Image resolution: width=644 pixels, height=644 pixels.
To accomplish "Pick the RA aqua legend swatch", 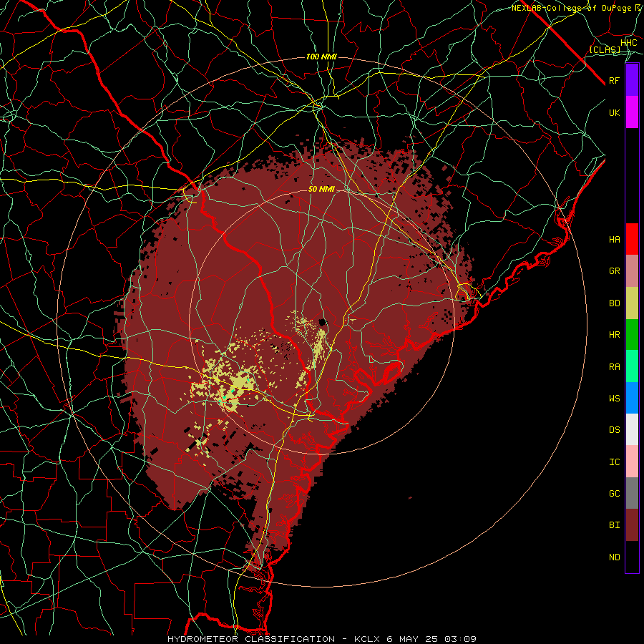I will pyautogui.click(x=632, y=366).
